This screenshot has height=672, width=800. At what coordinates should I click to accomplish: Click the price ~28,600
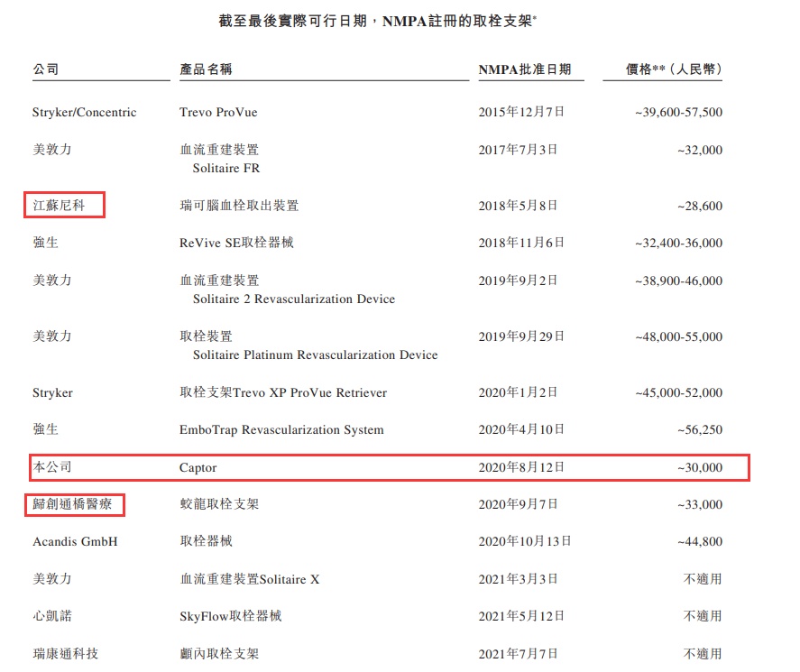click(700, 207)
